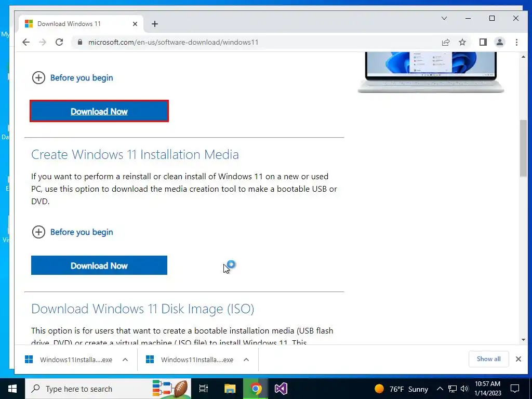Expand options for the second downloaded file
The height and width of the screenshot is (399, 532).
coord(246,360)
